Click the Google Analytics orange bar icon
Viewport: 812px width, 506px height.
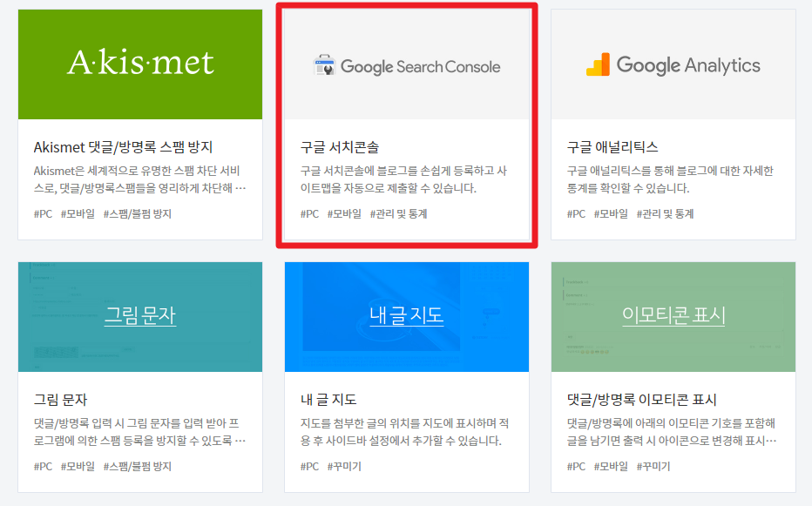pyautogui.click(x=598, y=64)
